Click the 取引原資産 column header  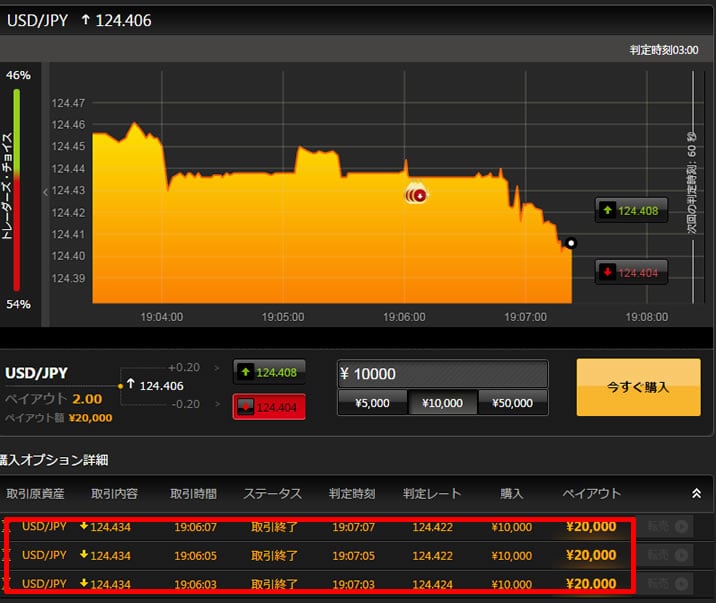[35, 493]
